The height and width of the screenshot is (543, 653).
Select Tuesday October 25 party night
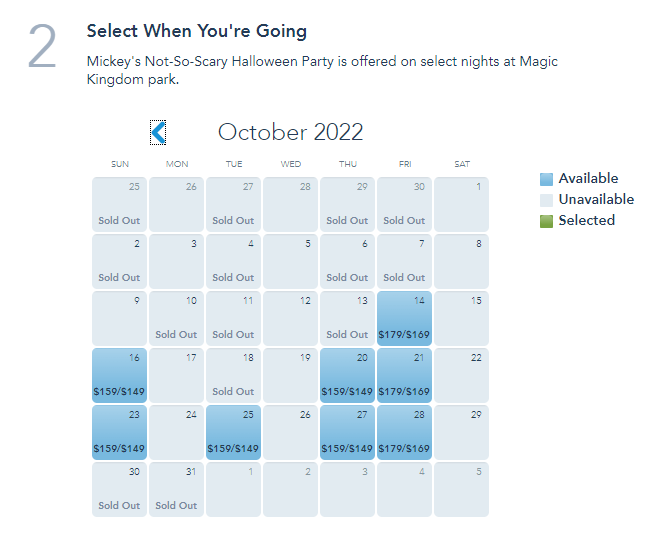[x=233, y=433]
